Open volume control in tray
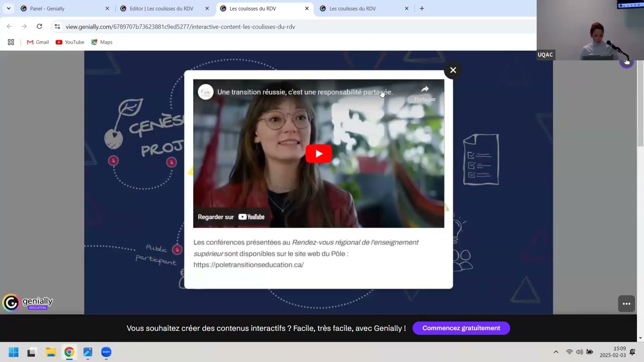 (580, 352)
